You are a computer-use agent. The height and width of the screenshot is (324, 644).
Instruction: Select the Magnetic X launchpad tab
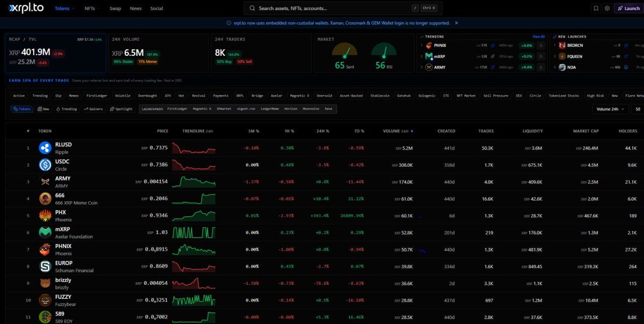202,109
